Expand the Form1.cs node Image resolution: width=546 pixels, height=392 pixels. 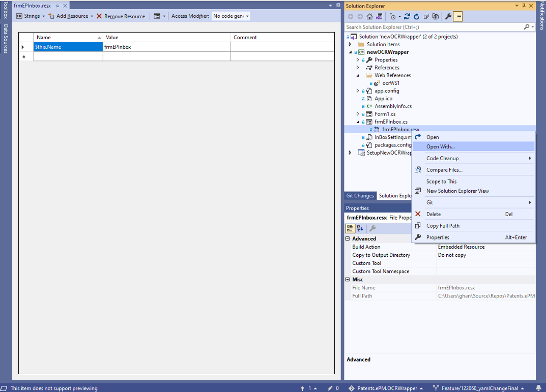tap(358, 114)
